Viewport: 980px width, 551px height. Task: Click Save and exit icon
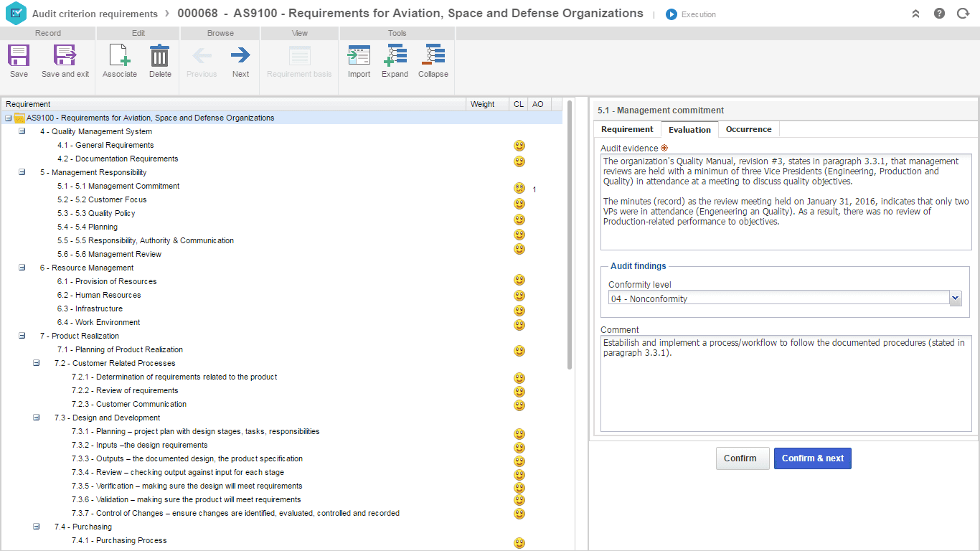click(65, 56)
